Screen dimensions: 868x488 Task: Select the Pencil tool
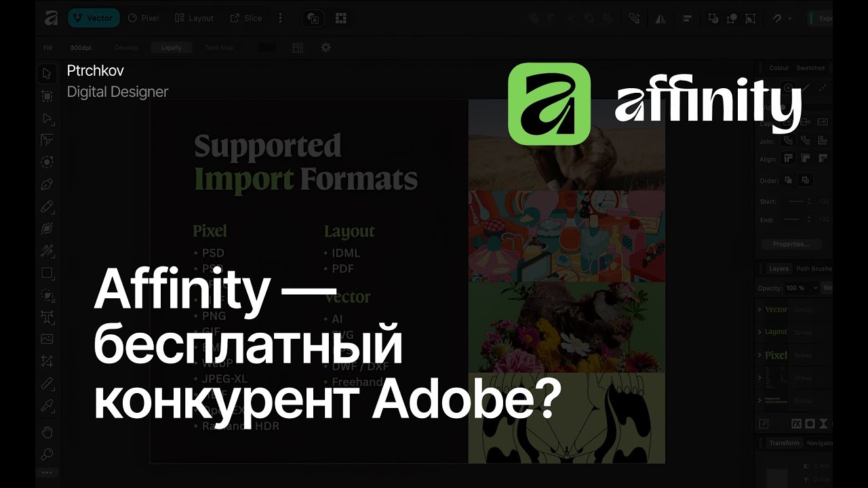(x=47, y=206)
